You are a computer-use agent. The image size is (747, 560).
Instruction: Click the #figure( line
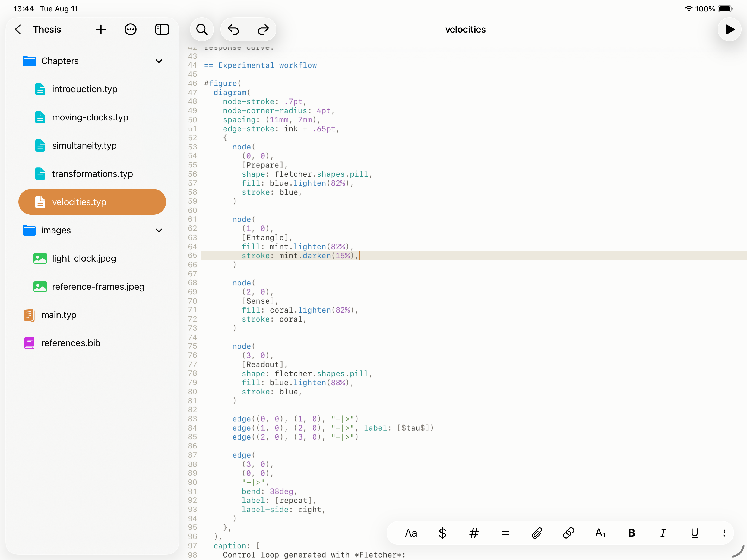coord(223,83)
